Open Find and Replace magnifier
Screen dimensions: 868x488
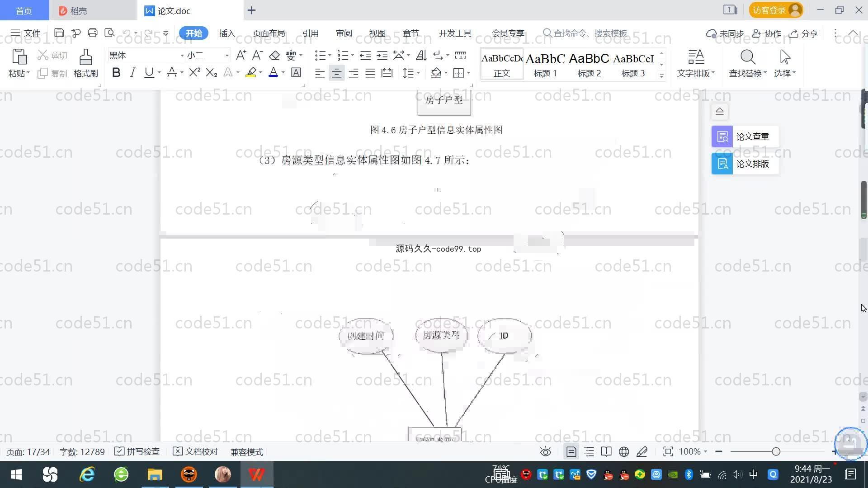coord(748,57)
